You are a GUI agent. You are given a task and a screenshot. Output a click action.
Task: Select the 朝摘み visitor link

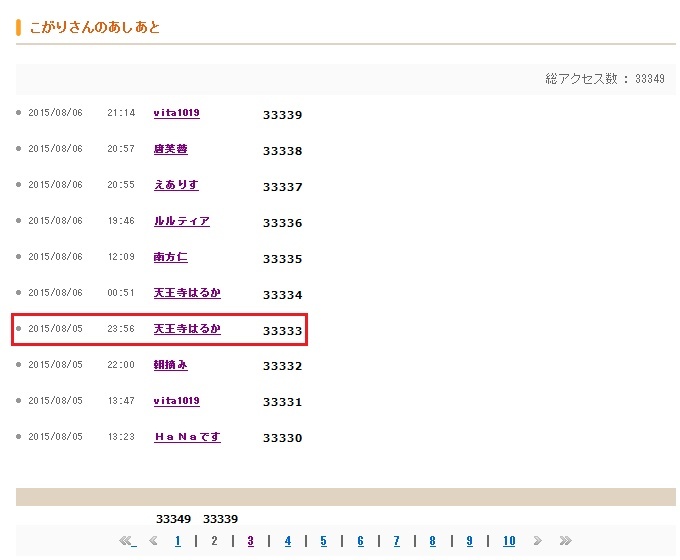170,365
